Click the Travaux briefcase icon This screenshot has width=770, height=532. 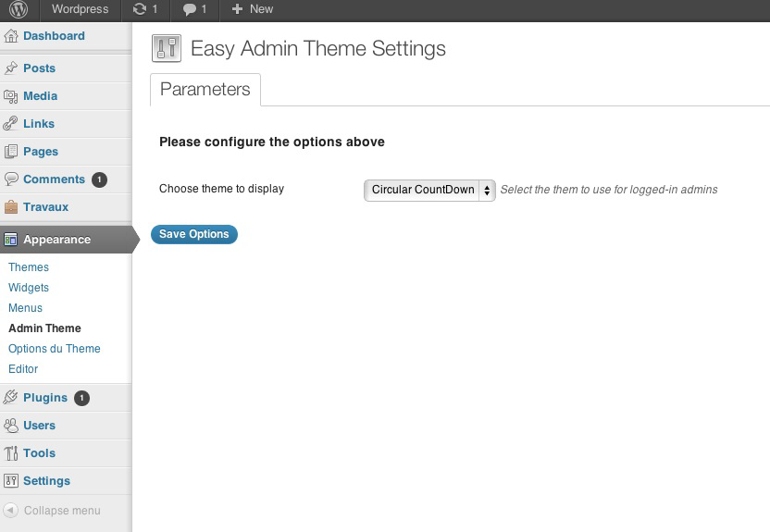tap(11, 207)
